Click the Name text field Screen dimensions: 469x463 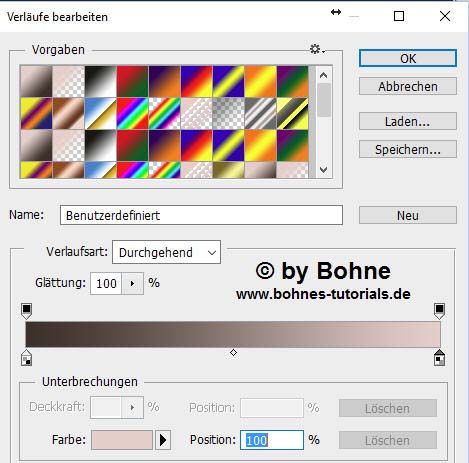(201, 215)
